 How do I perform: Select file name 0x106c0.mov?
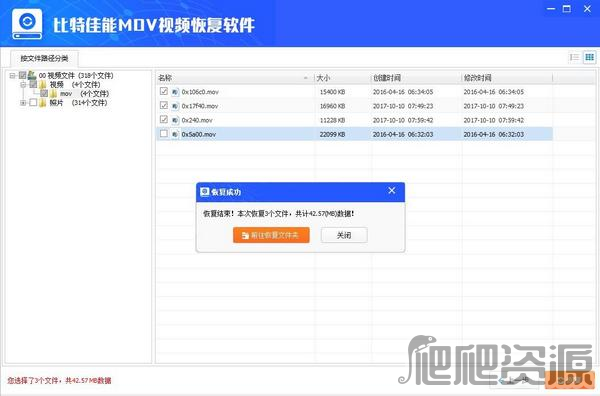click(x=200, y=92)
